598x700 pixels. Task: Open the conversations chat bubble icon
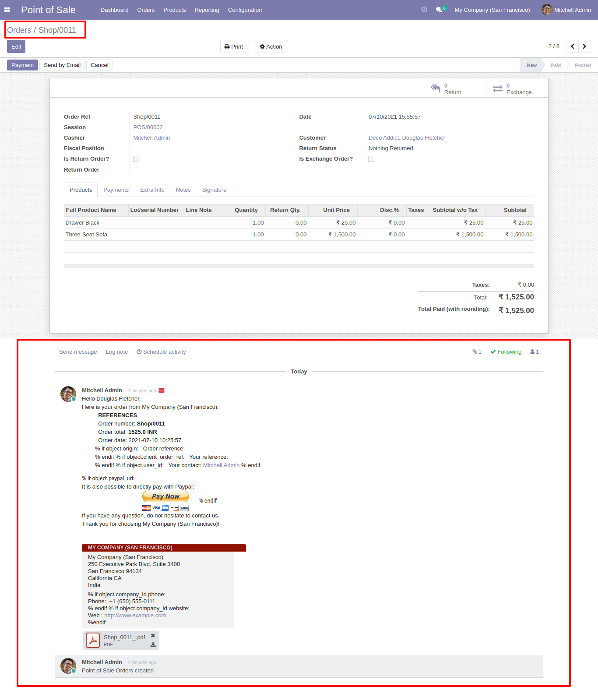pyautogui.click(x=439, y=10)
